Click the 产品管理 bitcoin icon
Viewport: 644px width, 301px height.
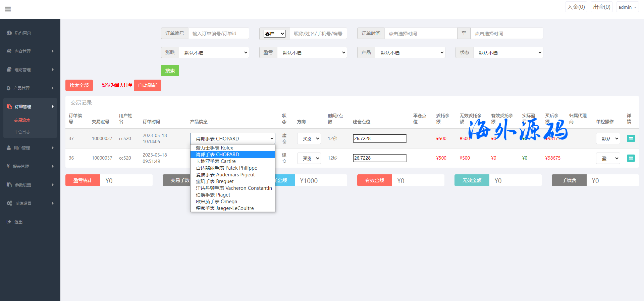click(9, 88)
